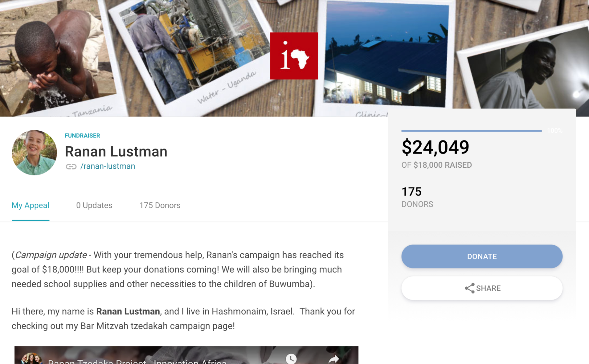The width and height of the screenshot is (589, 364).
Task: View the 175 Donors tab
Action: point(160,205)
